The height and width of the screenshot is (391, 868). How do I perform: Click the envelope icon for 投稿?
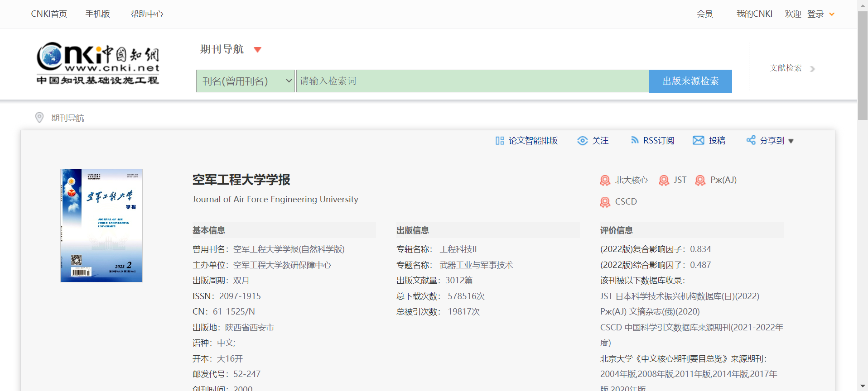point(698,140)
